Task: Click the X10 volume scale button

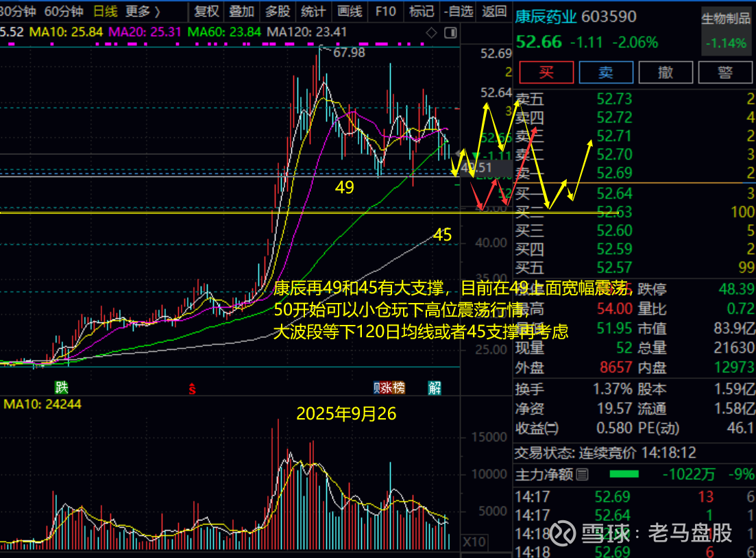Action: [474, 542]
